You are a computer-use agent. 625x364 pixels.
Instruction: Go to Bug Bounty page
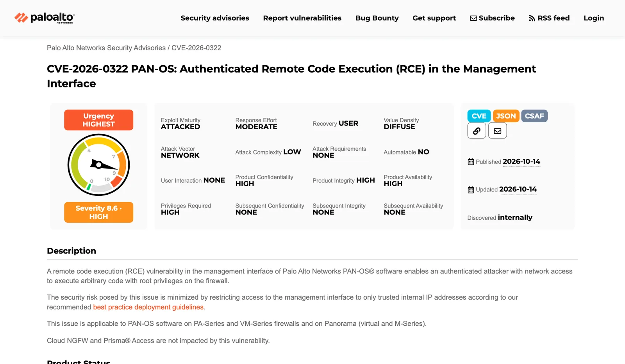click(x=377, y=18)
